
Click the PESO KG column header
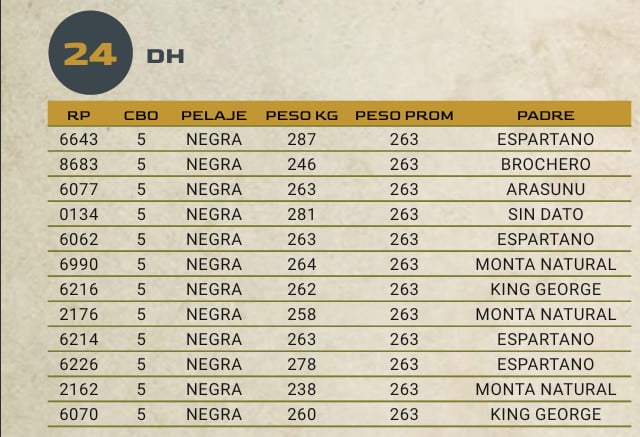click(301, 115)
